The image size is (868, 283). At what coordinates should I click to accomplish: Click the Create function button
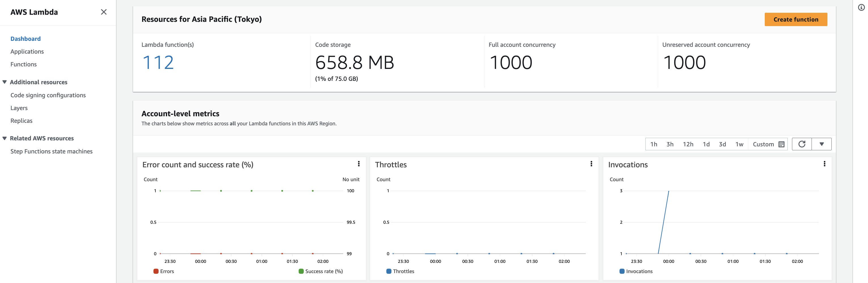coord(796,20)
